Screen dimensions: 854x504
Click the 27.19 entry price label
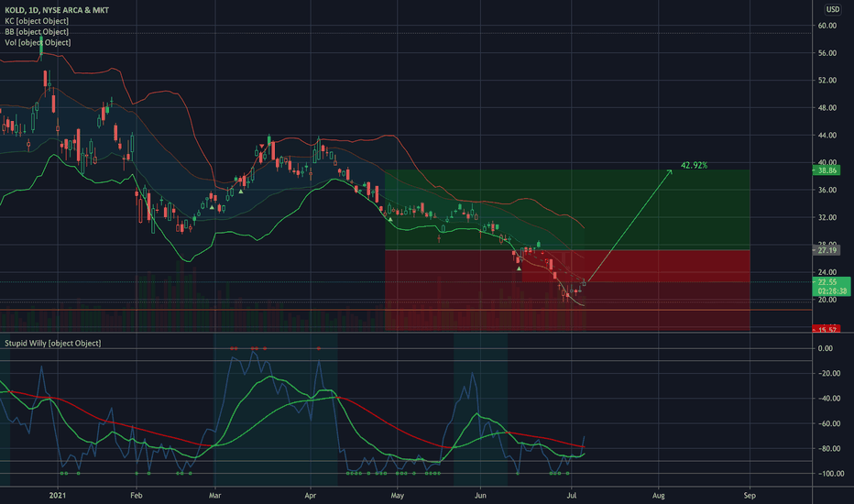click(x=827, y=251)
